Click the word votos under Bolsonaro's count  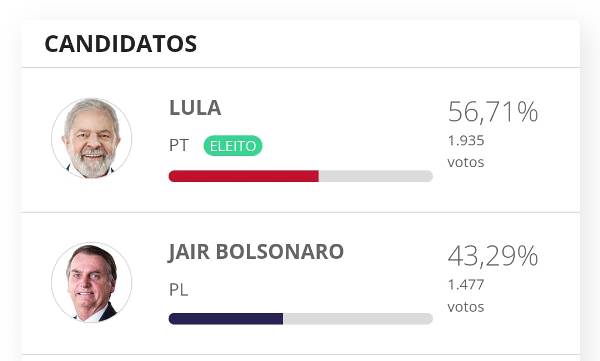point(466,307)
